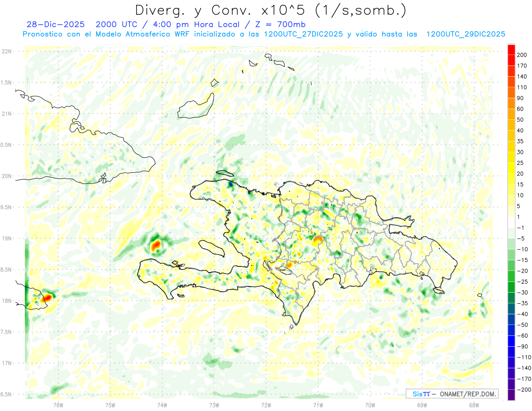Image resolution: width=532 pixels, height=411 pixels.
Task: Click the red divergence spot near 74W 19N
Action: 156,245
